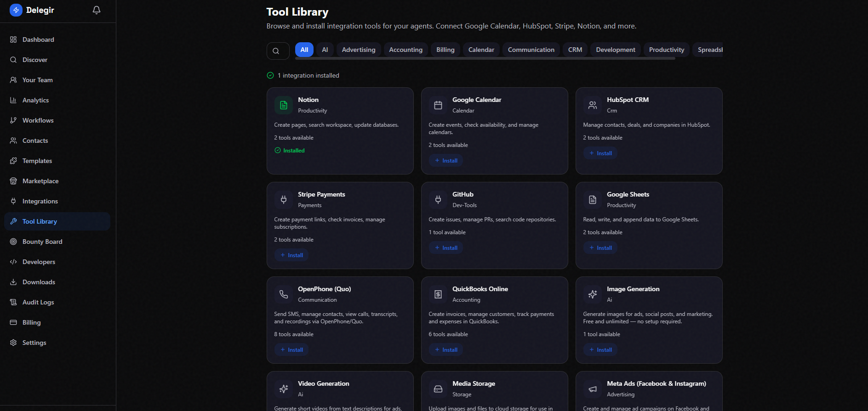Image resolution: width=868 pixels, height=411 pixels.
Task: Install OpenPhone (Quo) integration
Action: tap(291, 350)
